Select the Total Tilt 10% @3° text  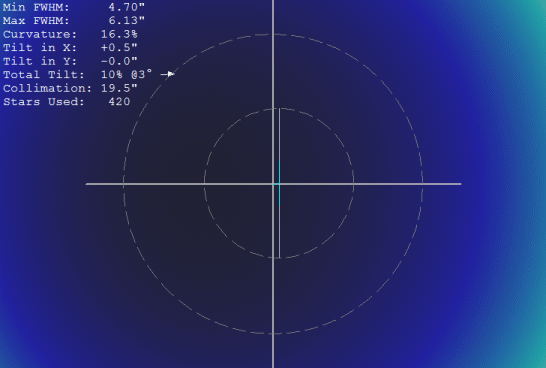pos(126,75)
